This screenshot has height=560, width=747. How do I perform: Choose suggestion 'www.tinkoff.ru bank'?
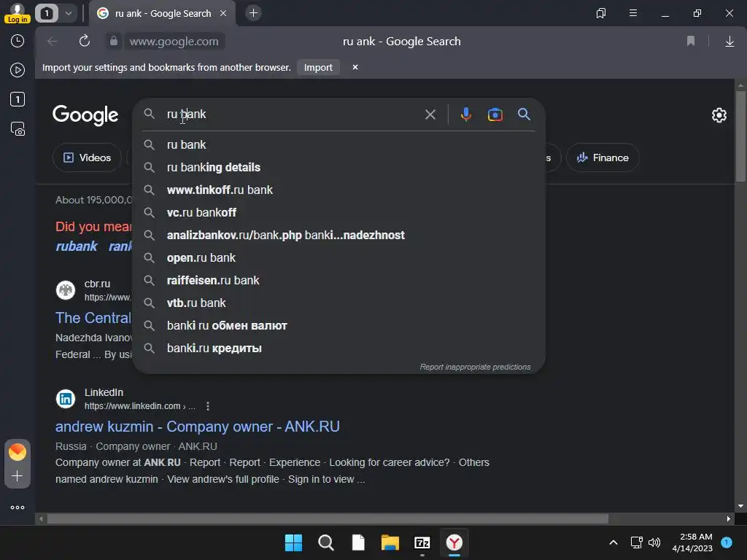[338, 190]
